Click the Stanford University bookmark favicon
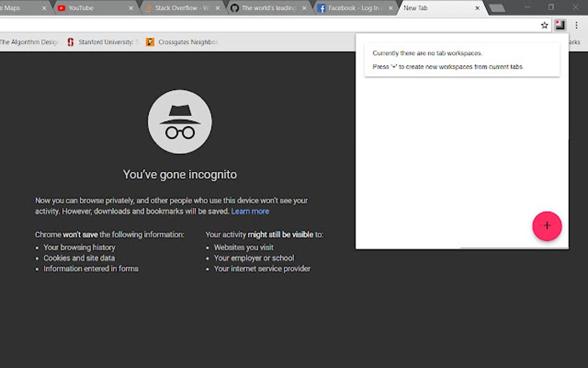The height and width of the screenshot is (368, 588). [69, 42]
